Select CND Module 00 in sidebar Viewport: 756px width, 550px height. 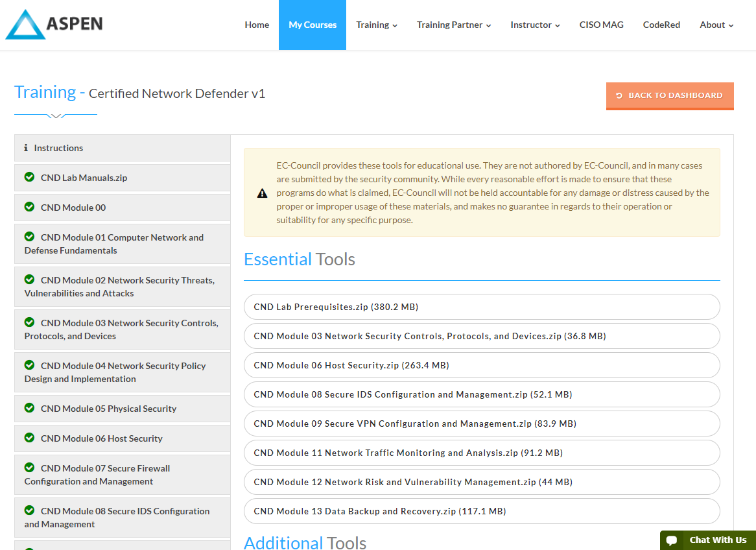coord(123,208)
